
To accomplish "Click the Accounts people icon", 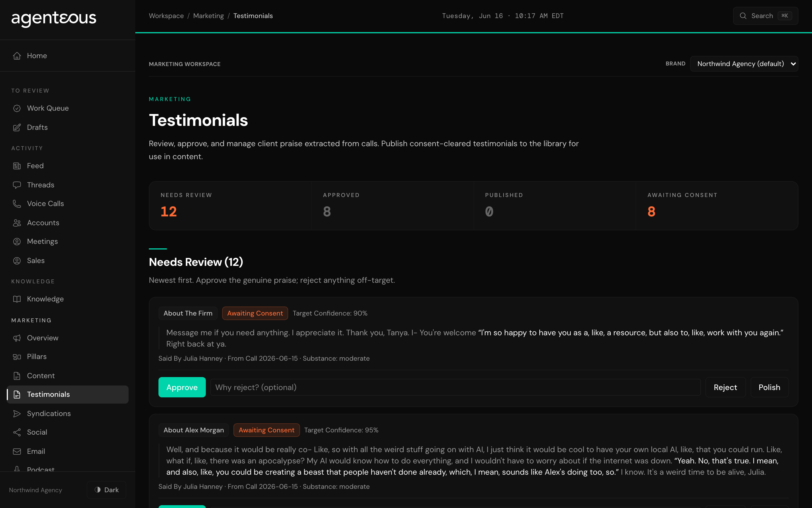I will (x=17, y=223).
